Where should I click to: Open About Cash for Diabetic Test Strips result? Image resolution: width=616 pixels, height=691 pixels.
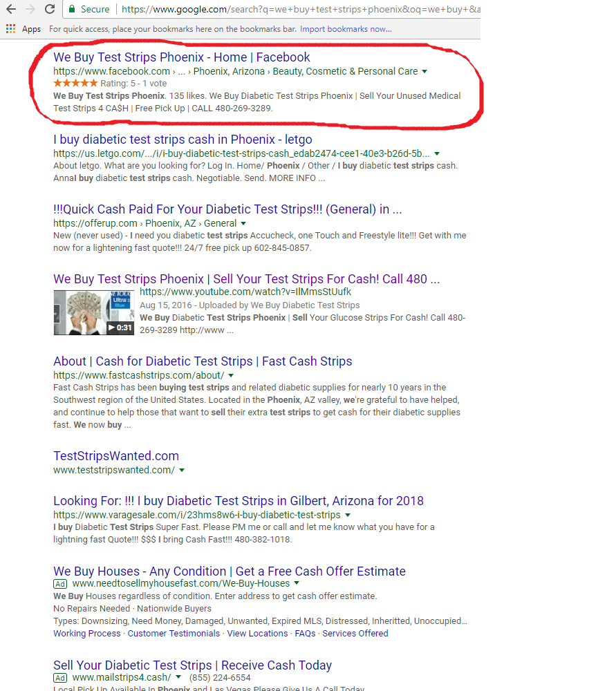[203, 361]
